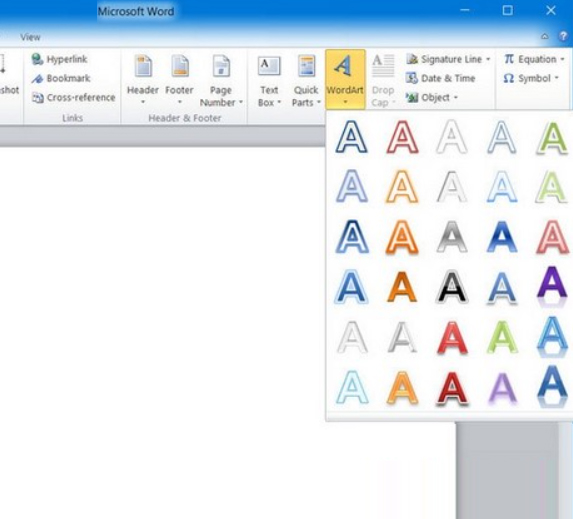Choose gray outline WordArt in second row

(452, 186)
